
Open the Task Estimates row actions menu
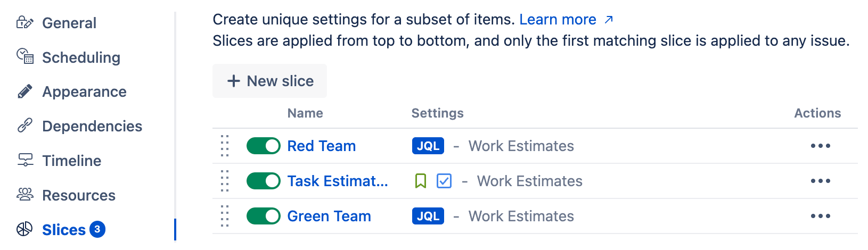820,181
